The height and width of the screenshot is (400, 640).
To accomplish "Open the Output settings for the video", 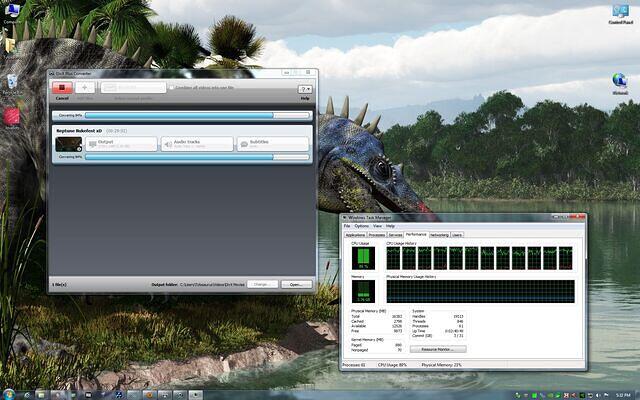I will tap(120, 144).
